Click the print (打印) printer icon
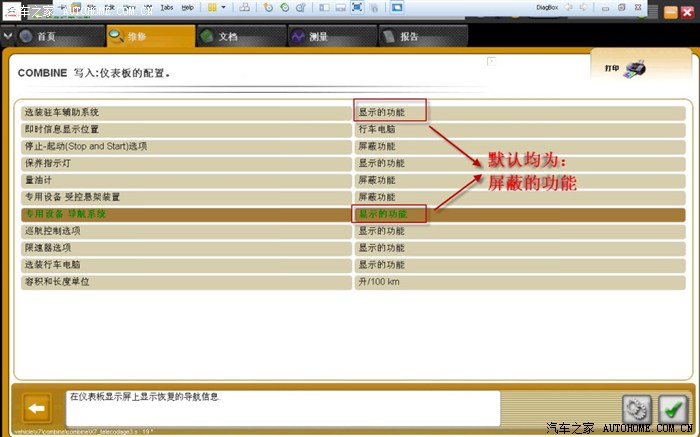This screenshot has width=700, height=437. click(x=638, y=70)
